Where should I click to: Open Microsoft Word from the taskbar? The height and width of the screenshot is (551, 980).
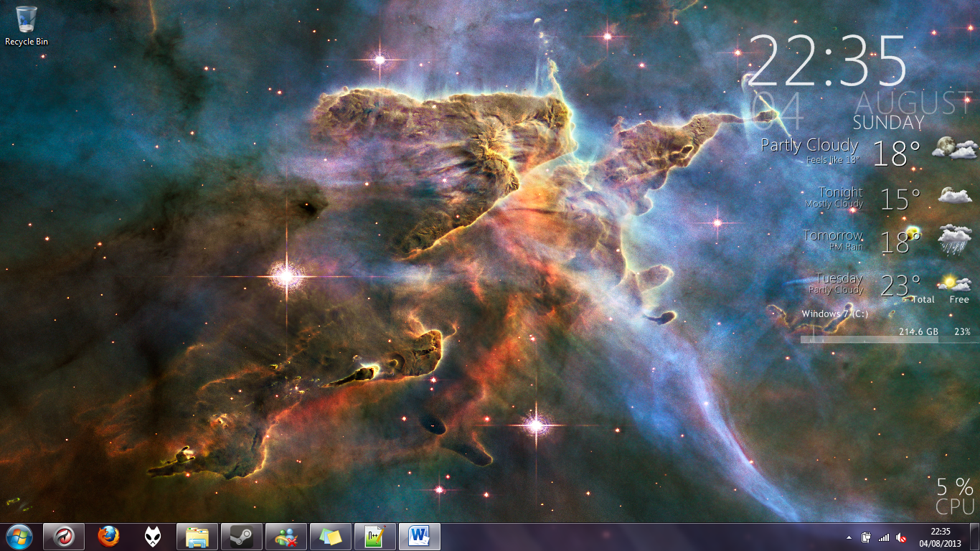pyautogui.click(x=420, y=536)
